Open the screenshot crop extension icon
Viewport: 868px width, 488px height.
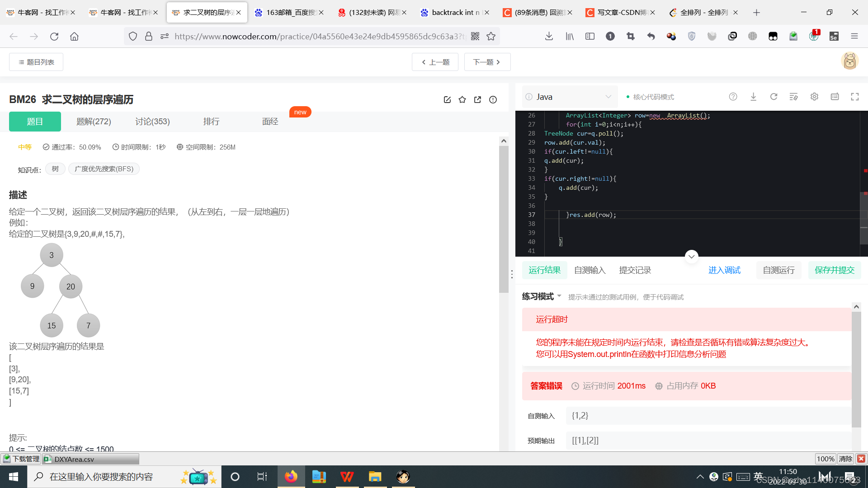(631, 36)
